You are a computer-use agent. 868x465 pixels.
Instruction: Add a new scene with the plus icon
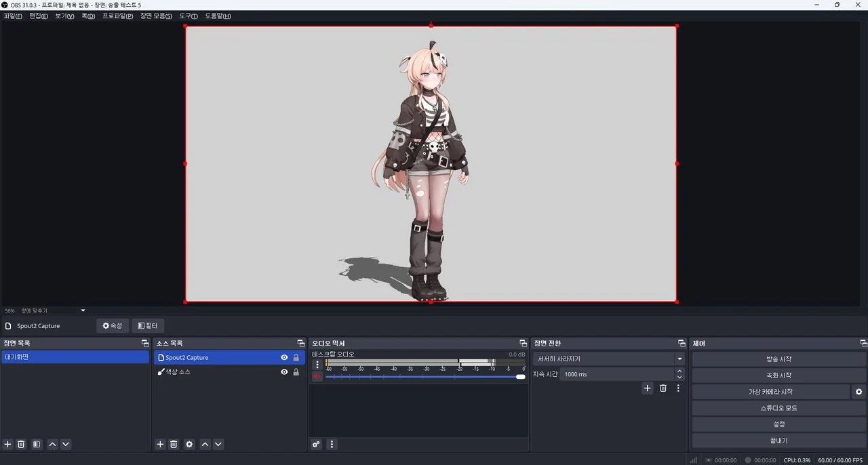tap(8, 444)
